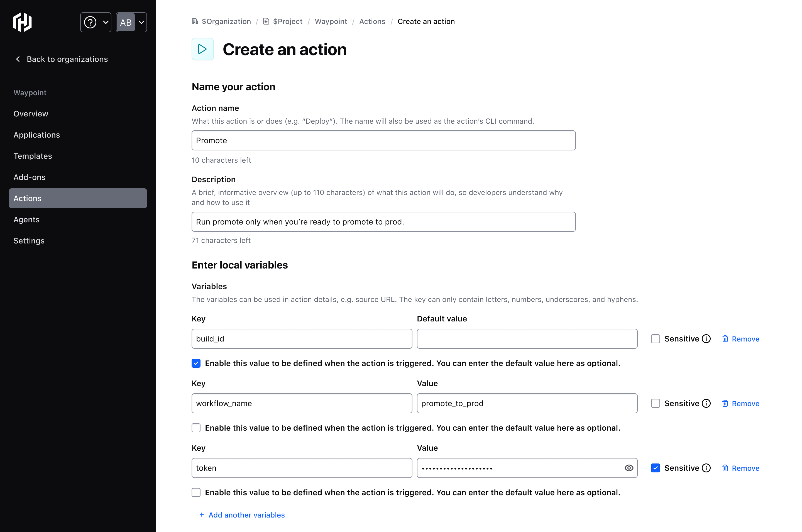
Task: Remove the token variable
Action: (x=740, y=468)
